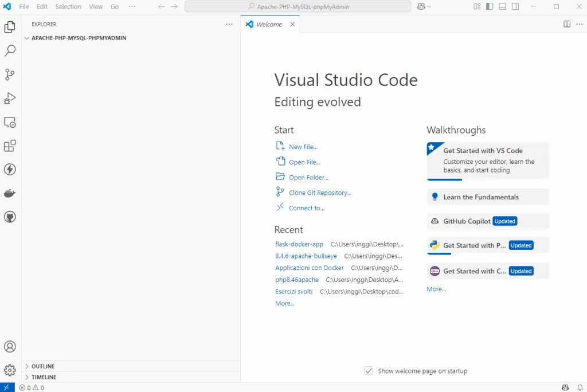Uncheck Show welcome page on startup

coord(369,371)
